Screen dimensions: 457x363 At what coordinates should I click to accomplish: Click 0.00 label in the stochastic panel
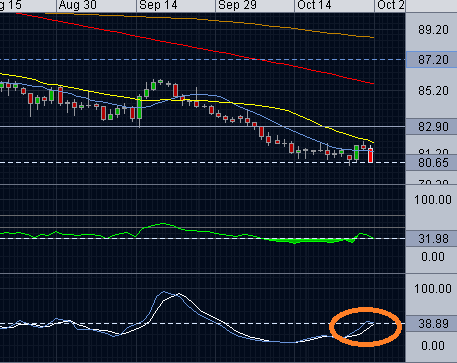433,346
